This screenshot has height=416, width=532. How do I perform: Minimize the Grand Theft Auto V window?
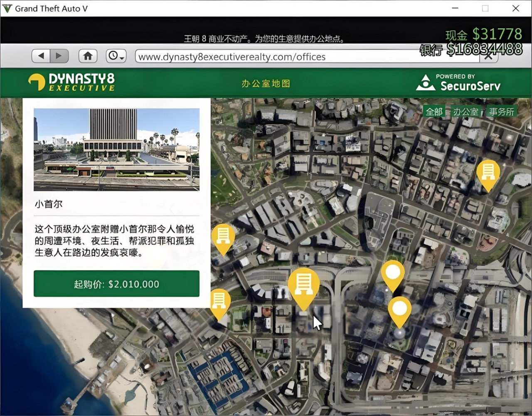click(x=455, y=8)
